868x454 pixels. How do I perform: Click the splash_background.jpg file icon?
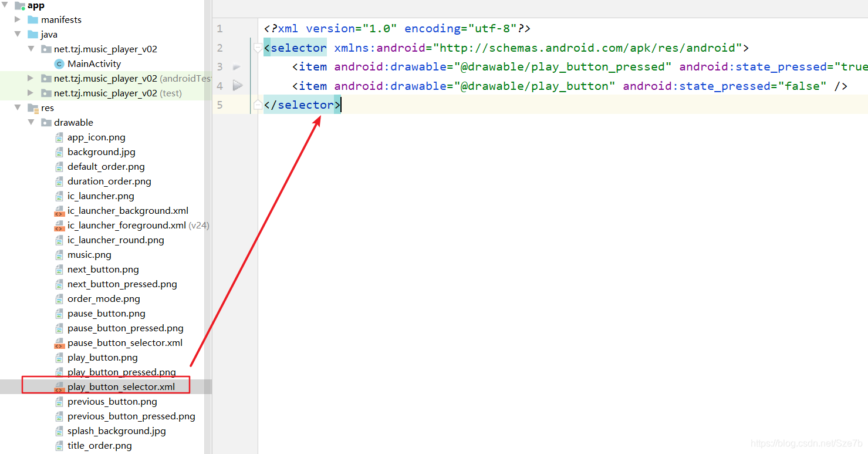pos(59,431)
